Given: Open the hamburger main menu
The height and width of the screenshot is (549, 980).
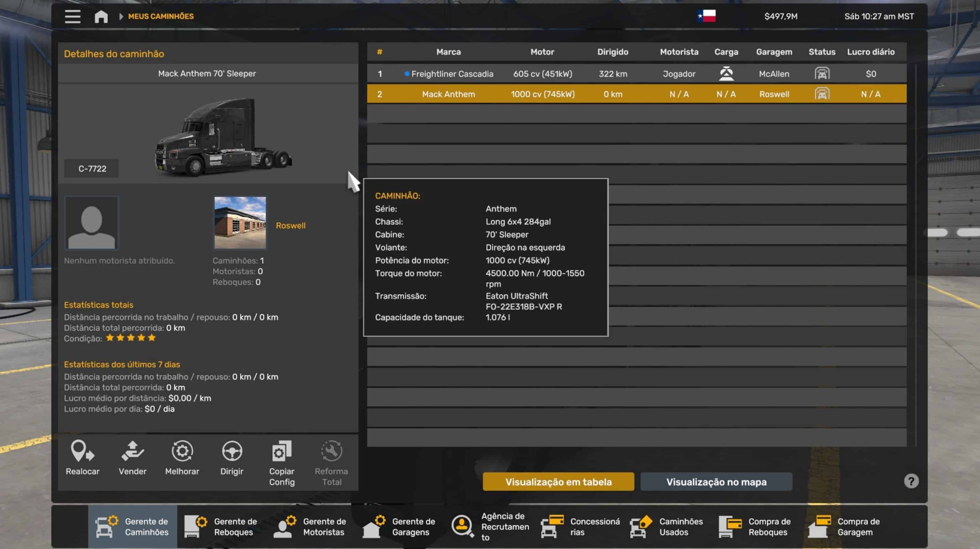Looking at the screenshot, I should [72, 16].
